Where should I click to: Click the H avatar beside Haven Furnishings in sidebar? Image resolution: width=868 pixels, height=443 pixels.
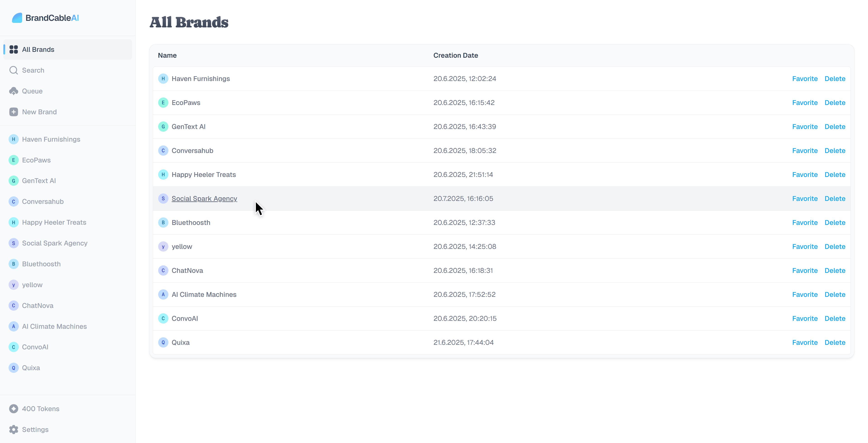tap(14, 139)
